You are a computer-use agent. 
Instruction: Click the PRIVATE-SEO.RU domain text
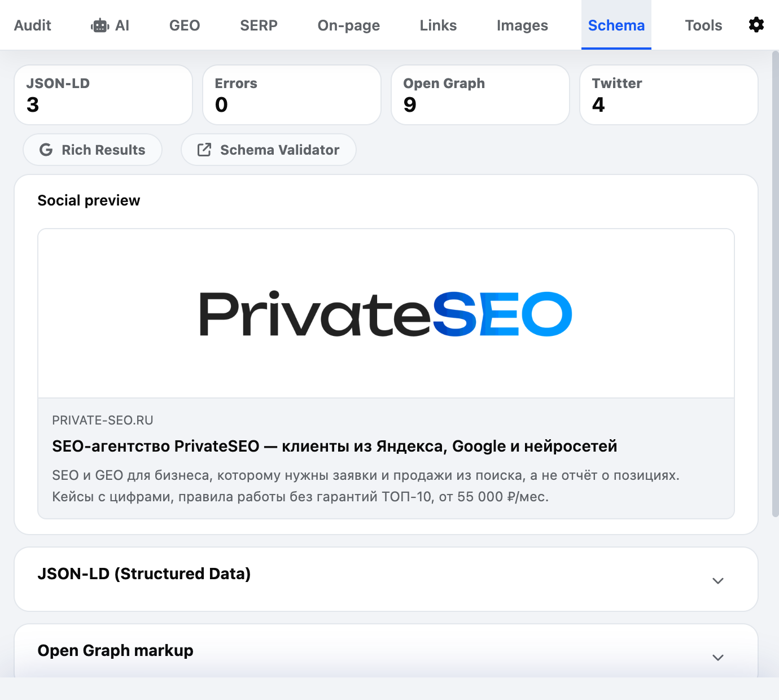(103, 420)
